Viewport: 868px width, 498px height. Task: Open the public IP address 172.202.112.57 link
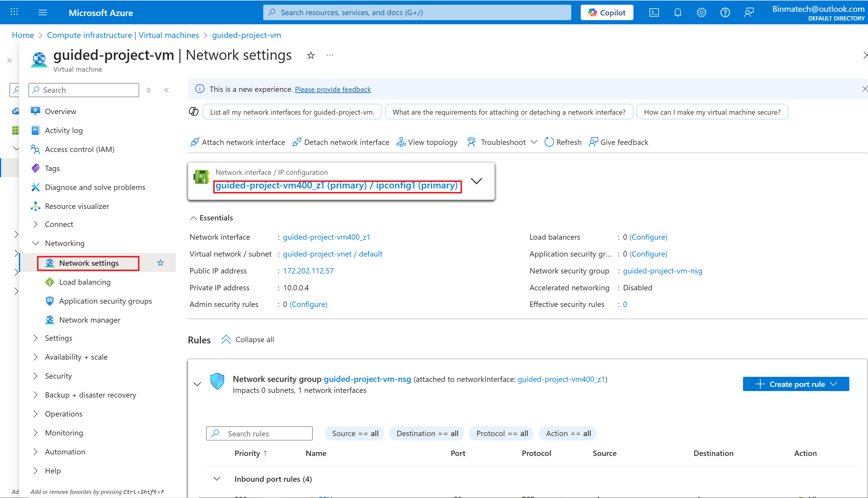[308, 271]
